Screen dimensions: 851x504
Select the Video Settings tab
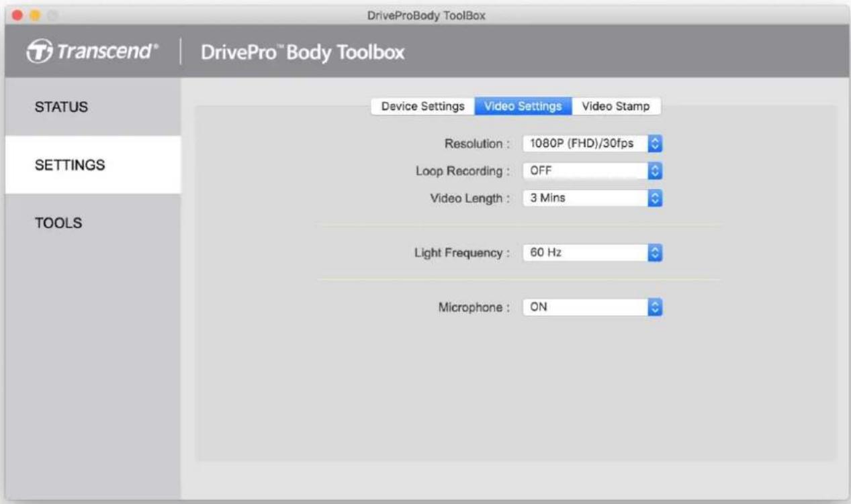tap(523, 107)
